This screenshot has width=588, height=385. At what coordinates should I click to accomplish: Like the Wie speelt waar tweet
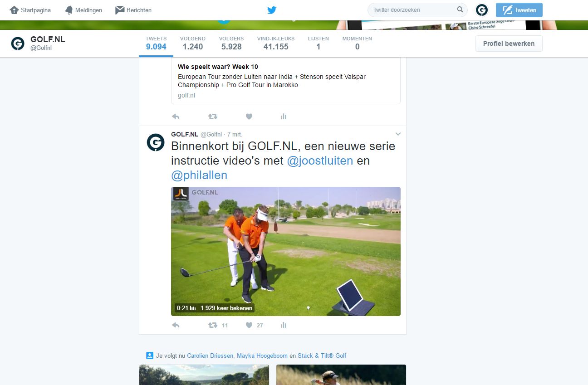249,117
